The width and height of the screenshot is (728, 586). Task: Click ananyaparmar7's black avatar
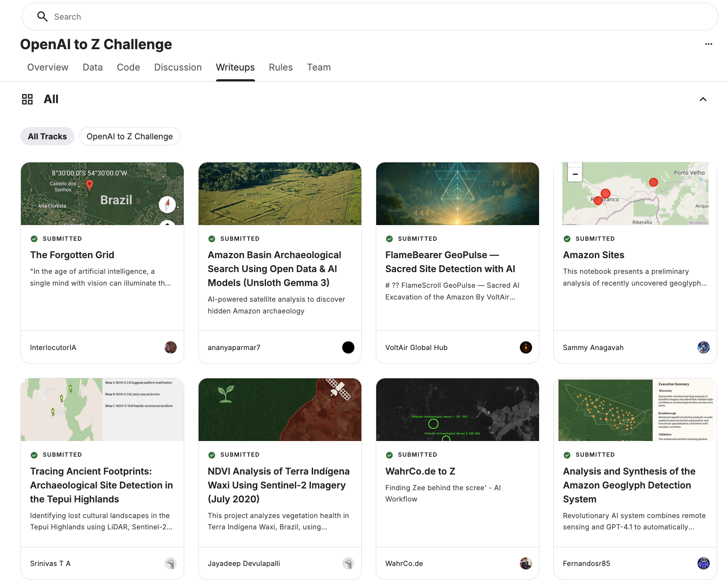pos(348,347)
